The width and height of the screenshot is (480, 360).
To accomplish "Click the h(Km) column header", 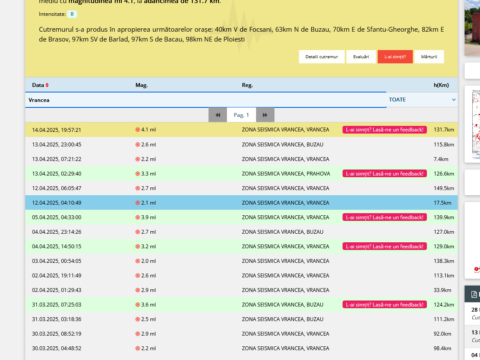I will 441,85.
